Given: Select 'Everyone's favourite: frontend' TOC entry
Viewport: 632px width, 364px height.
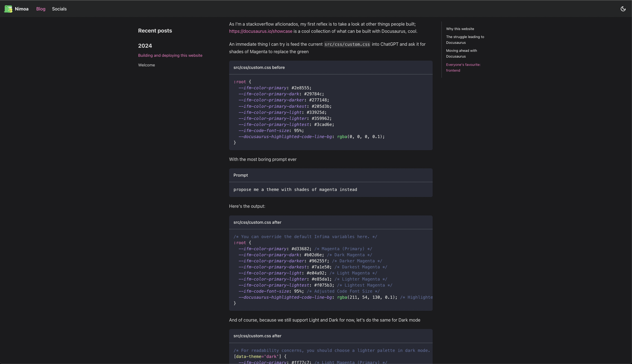Looking at the screenshot, I should (x=463, y=67).
